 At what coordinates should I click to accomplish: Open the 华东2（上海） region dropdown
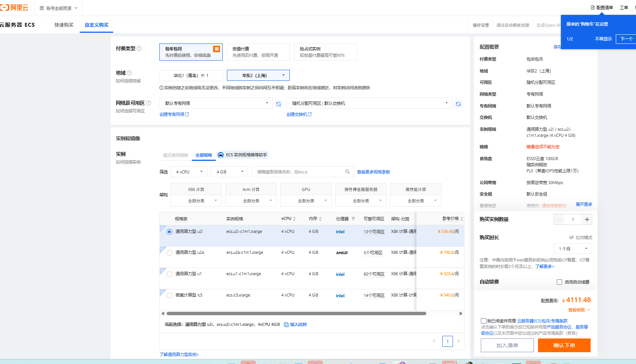point(258,75)
